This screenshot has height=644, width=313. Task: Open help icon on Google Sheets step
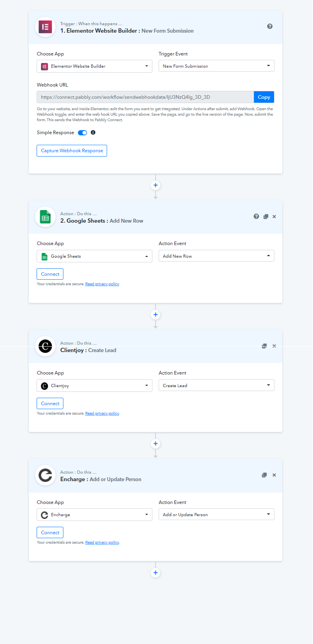coord(256,216)
